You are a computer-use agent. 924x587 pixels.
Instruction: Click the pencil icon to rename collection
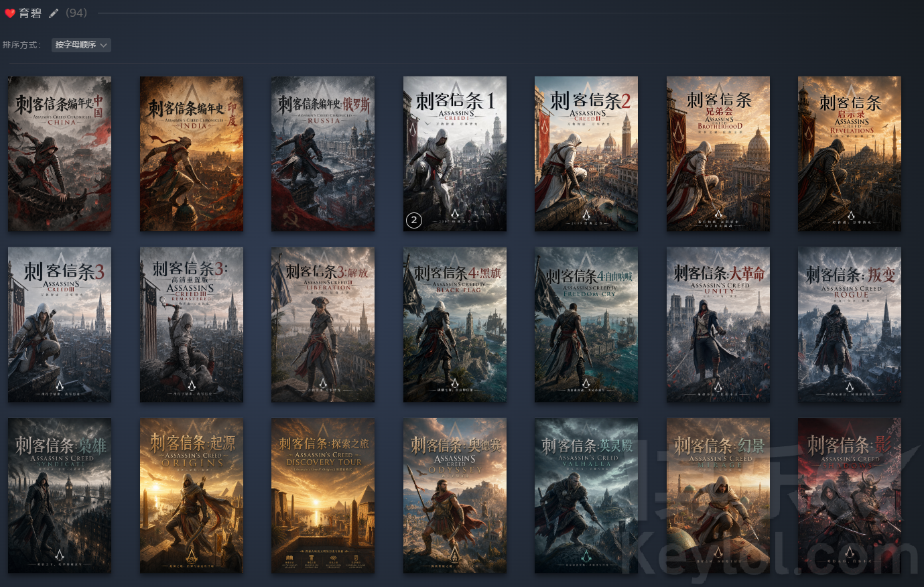54,13
